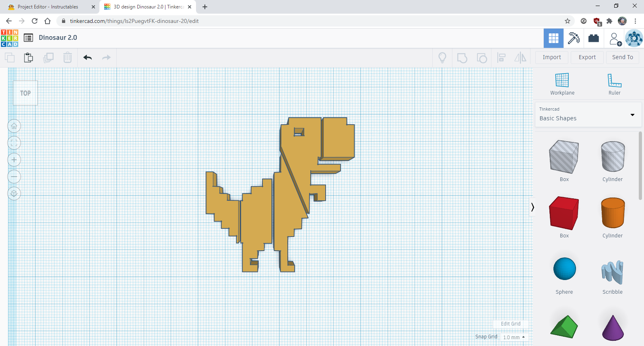The width and height of the screenshot is (644, 346).
Task: Click the Show all lightbulb icon
Action: [442, 58]
